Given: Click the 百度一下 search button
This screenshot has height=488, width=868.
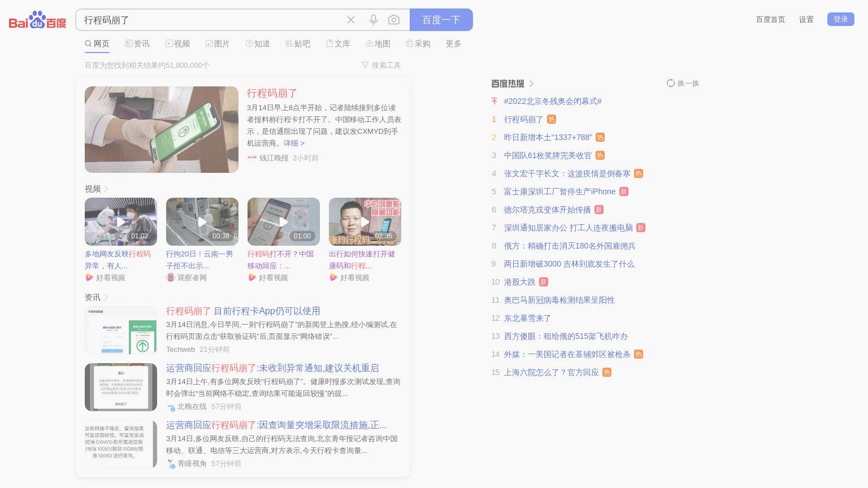Looking at the screenshot, I should coord(441,20).
